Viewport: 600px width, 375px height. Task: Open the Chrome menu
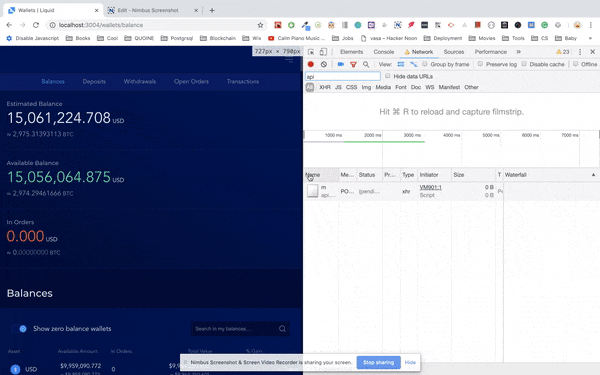pyautogui.click(x=591, y=25)
